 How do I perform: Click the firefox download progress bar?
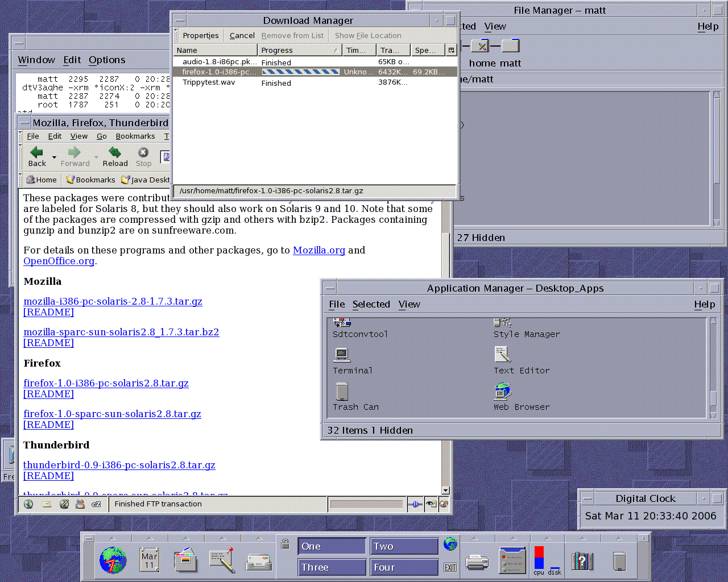point(300,72)
